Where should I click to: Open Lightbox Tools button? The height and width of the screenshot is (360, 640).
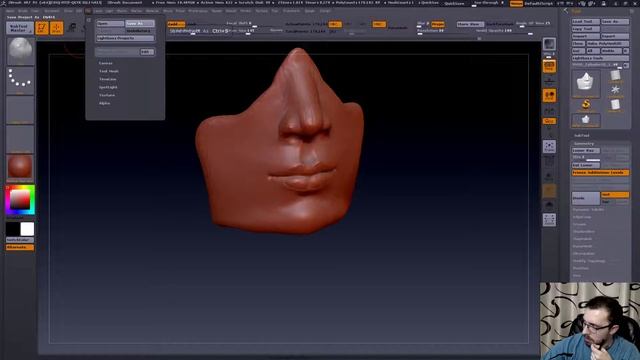(x=600, y=58)
